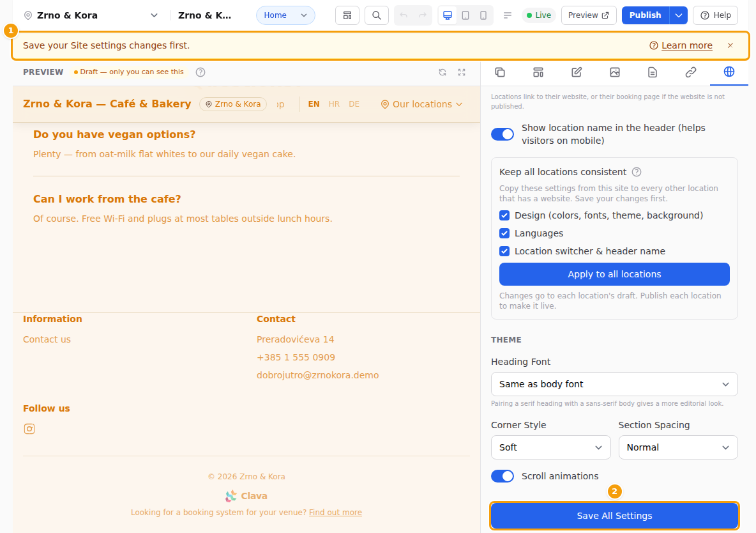The width and height of the screenshot is (756, 533).
Task: Click the Instagram icon under Follow us
Action: point(29,429)
